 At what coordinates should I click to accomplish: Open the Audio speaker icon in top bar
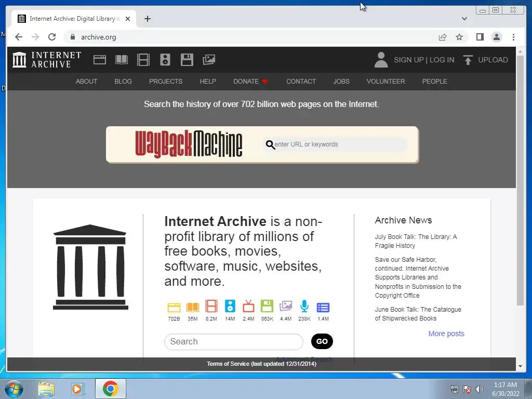(x=165, y=60)
